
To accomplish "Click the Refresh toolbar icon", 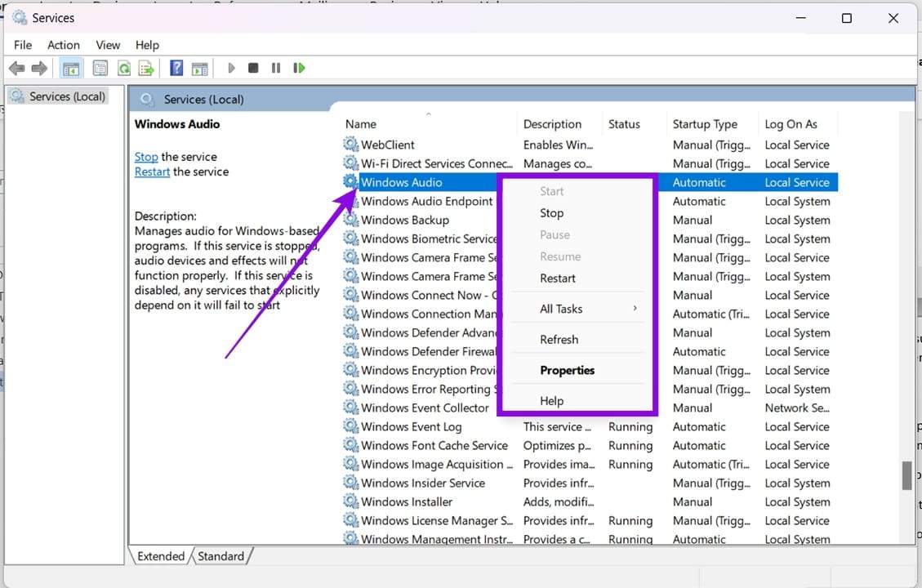I will tap(124, 69).
